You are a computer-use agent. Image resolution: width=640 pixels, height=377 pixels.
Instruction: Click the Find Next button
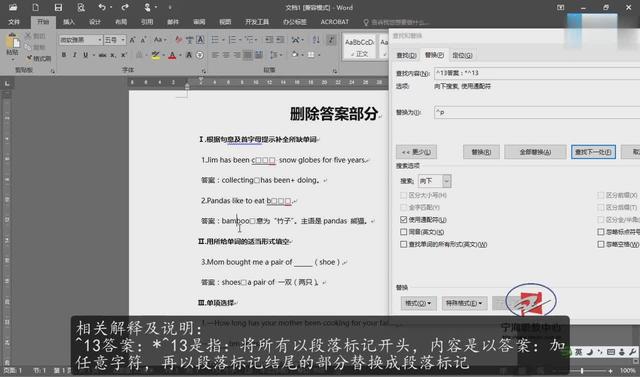point(593,152)
